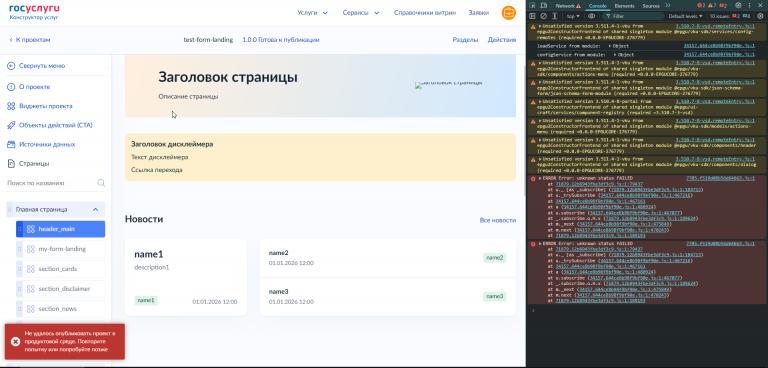Click version 1.0.0 Готова к публикации
This screenshot has width=768, height=368.
(281, 40)
